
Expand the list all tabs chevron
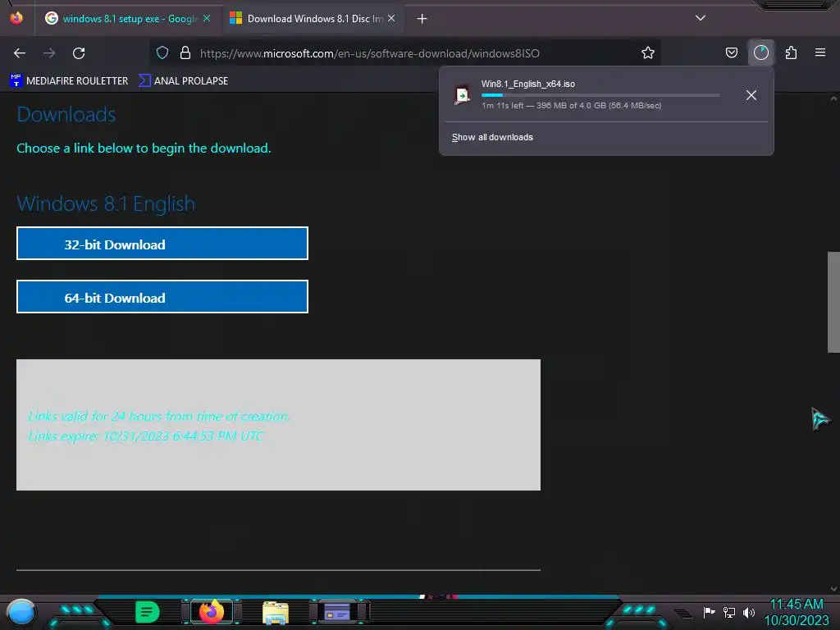(x=701, y=18)
